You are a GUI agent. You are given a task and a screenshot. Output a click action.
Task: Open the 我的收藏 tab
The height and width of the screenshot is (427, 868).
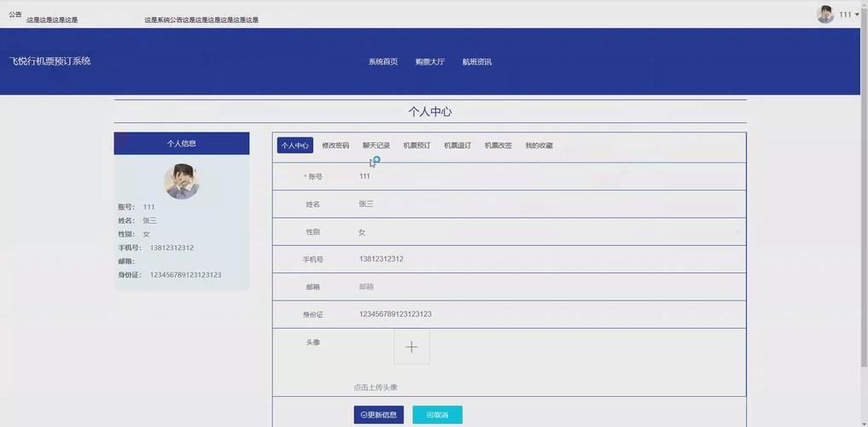point(539,146)
